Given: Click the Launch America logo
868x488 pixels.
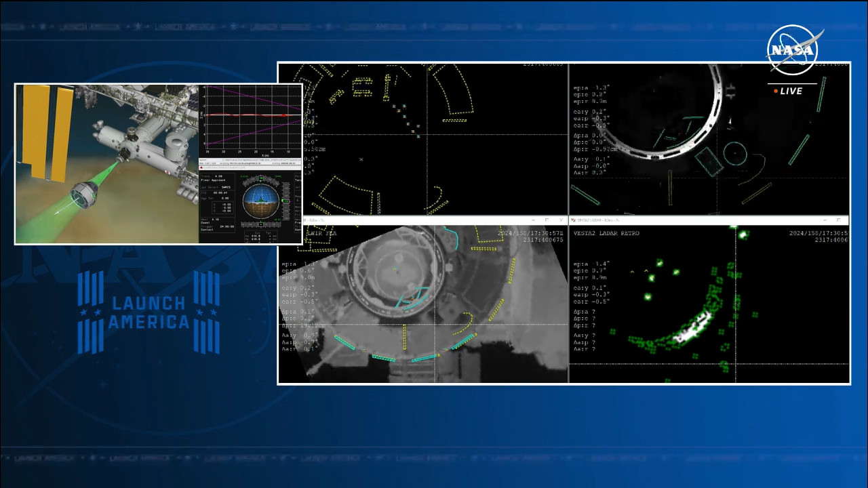Looking at the screenshot, I should pos(149,312).
